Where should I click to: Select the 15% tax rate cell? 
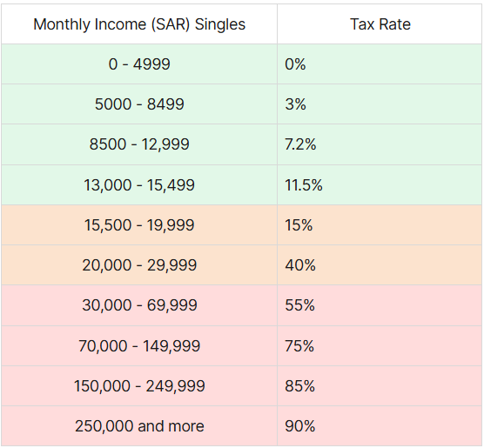(x=380, y=225)
